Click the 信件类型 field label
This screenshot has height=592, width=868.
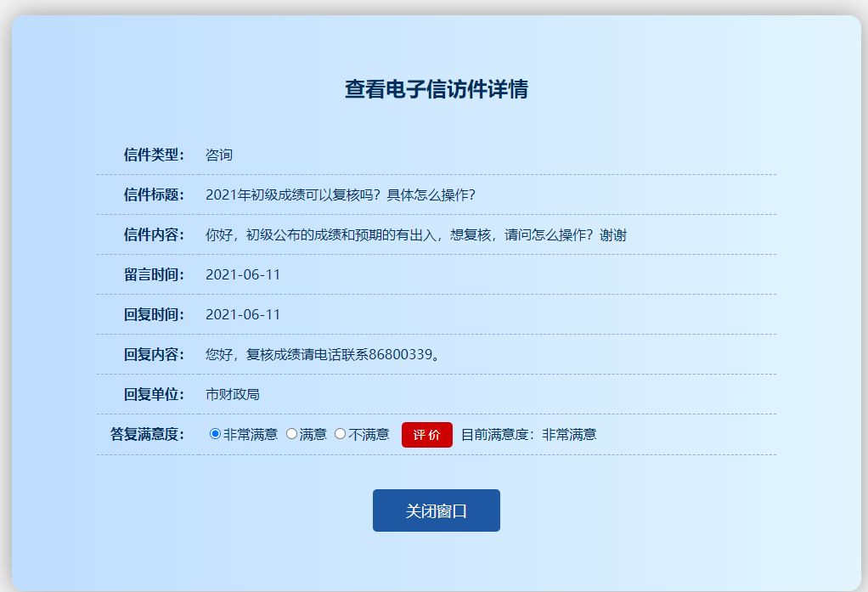[x=154, y=155]
